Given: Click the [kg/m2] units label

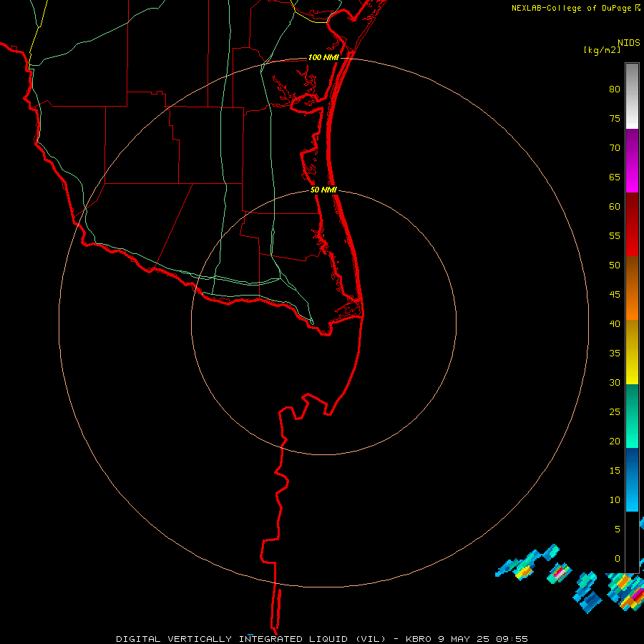Looking at the screenshot, I should click(x=602, y=50).
